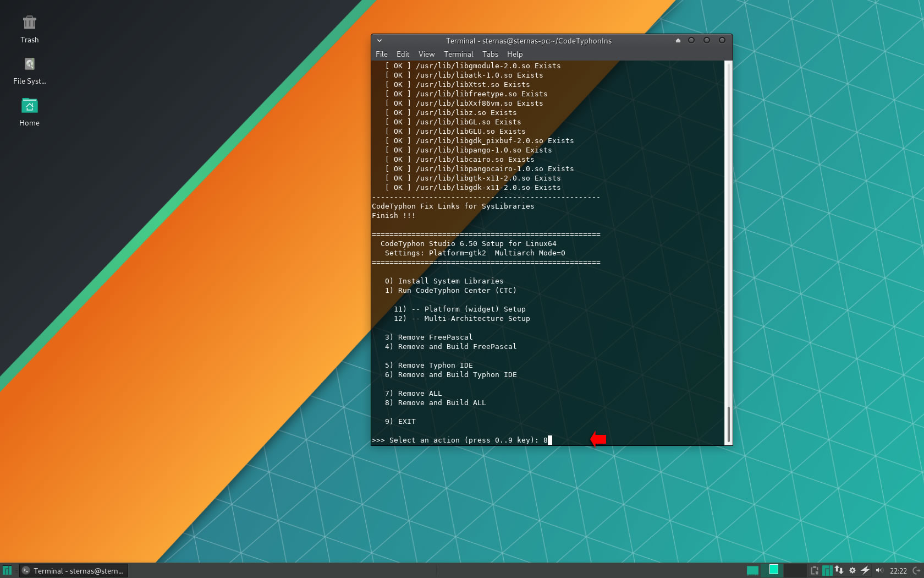Open the Help menu

point(515,54)
